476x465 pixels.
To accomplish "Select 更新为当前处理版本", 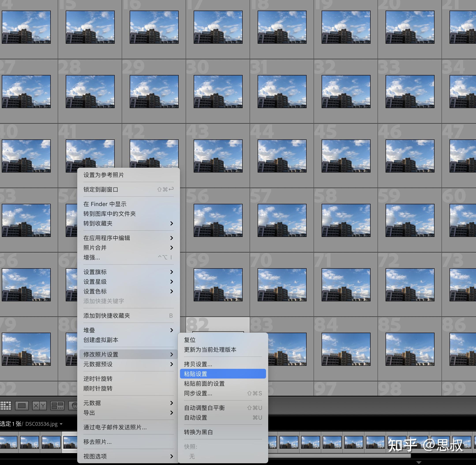I will coord(223,350).
